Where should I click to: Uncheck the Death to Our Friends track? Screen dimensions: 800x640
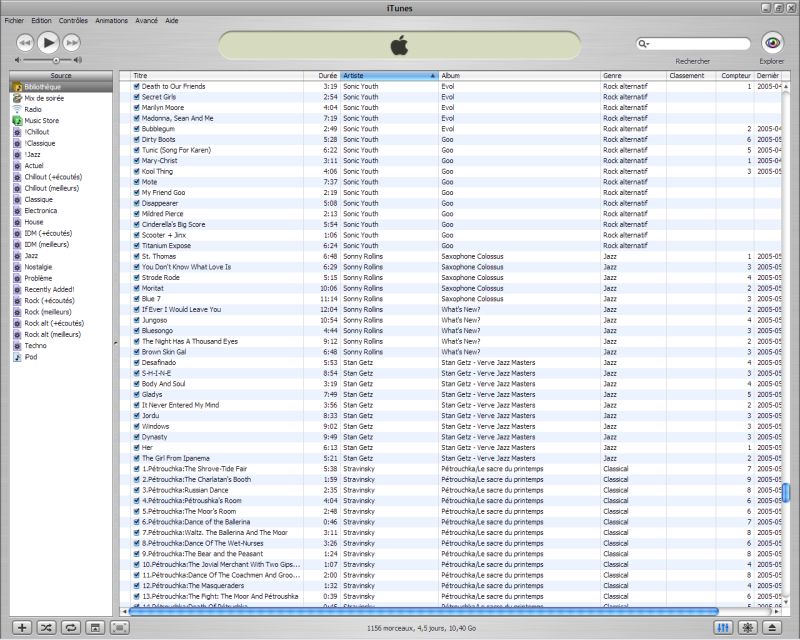[x=136, y=86]
